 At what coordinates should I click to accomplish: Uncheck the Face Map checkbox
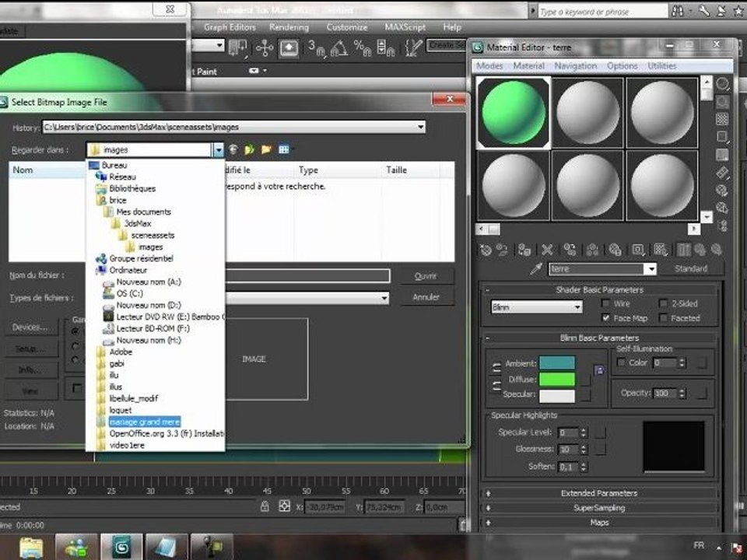(x=605, y=317)
